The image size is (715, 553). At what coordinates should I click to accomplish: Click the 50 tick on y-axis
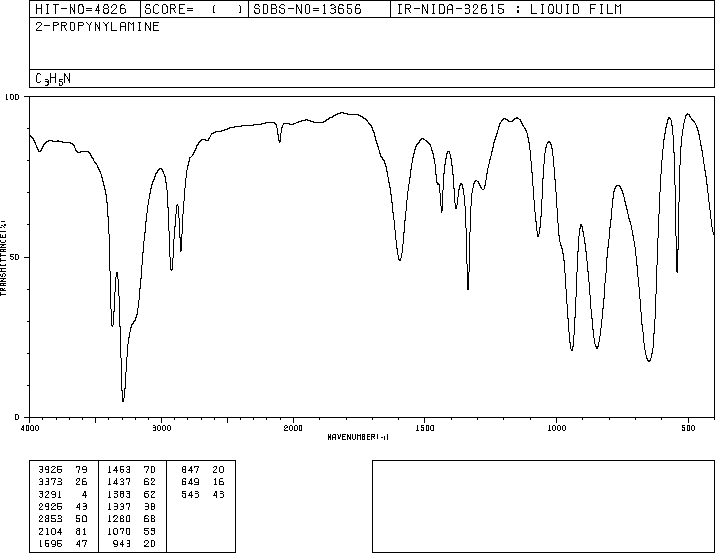click(x=15, y=257)
